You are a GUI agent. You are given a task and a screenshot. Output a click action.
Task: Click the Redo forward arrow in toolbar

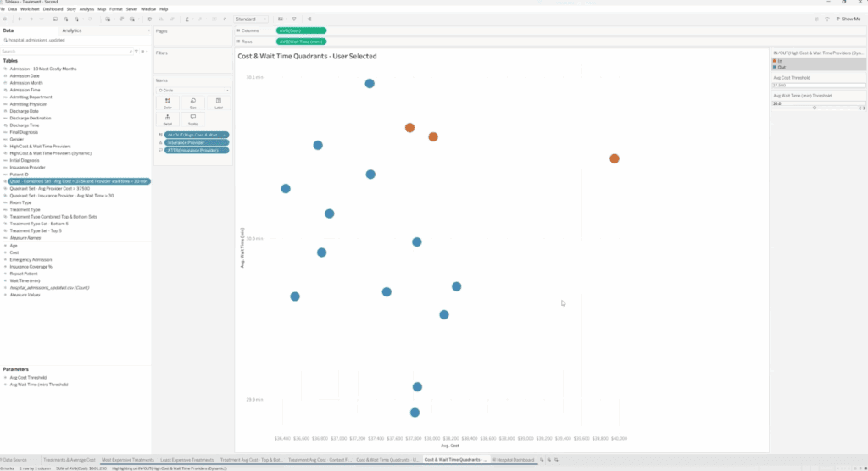pyautogui.click(x=31, y=19)
